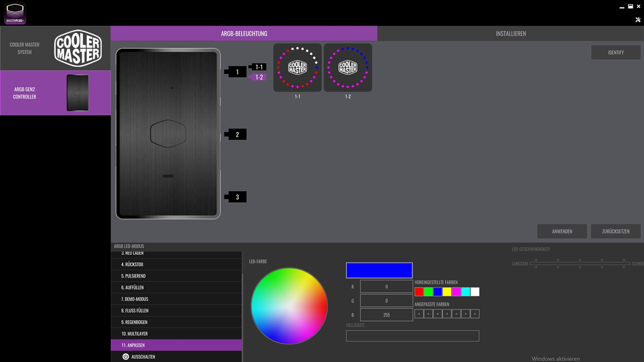This screenshot has height=362, width=644.
Task: Pick the yellow preset color swatch
Action: (447, 292)
